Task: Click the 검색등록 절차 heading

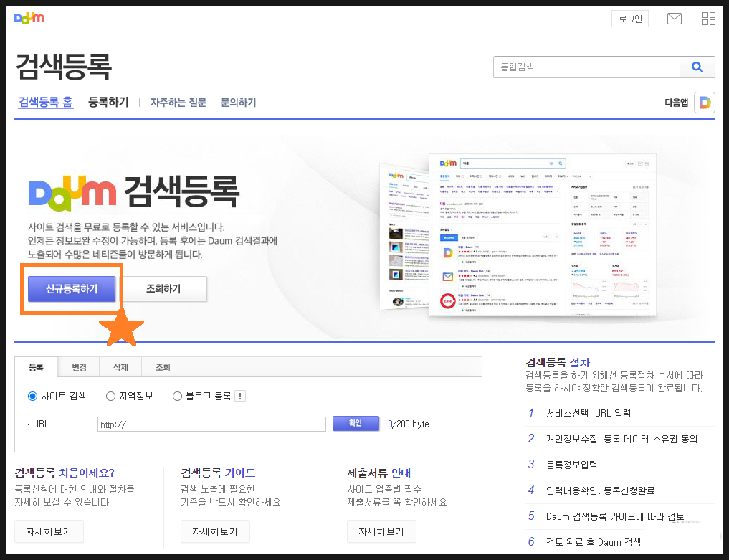Action: click(558, 362)
